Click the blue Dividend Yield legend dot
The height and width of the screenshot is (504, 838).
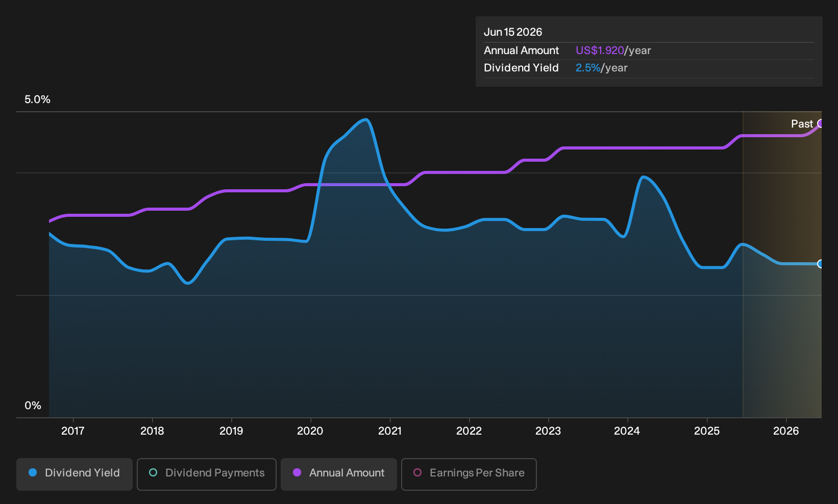point(33,472)
